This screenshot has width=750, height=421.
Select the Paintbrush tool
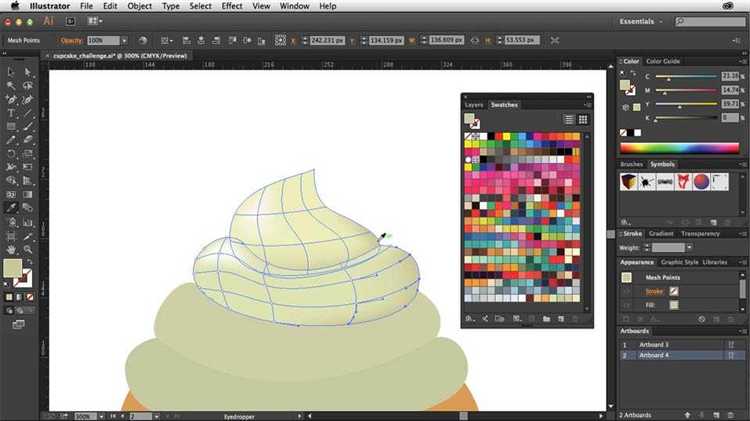28,127
